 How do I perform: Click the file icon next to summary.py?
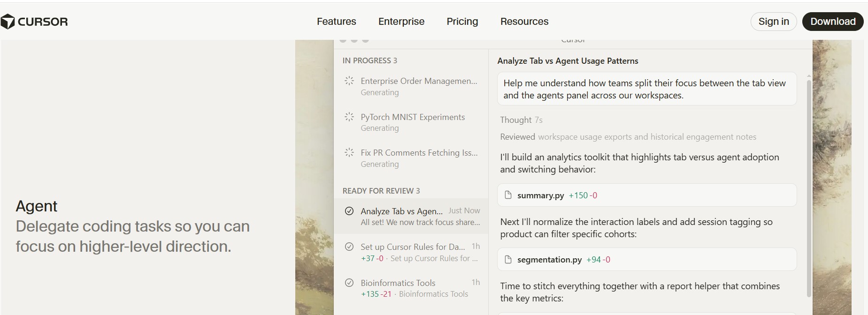pyautogui.click(x=508, y=195)
